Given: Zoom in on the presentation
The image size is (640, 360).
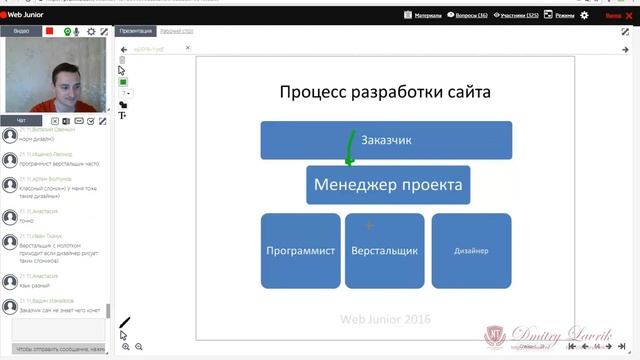Looking at the screenshot, I should [x=126, y=347].
